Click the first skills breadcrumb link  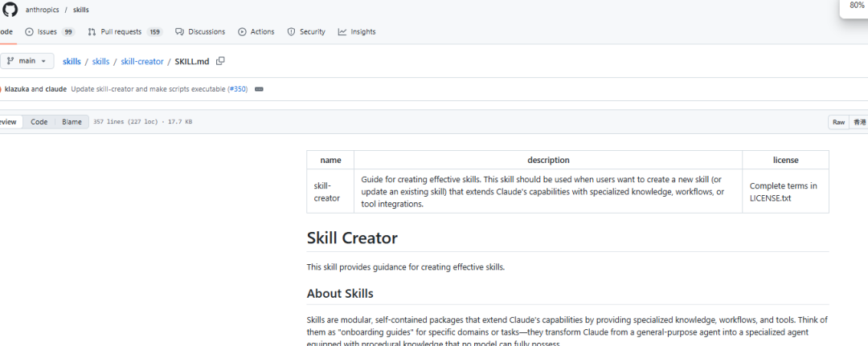[72, 61]
